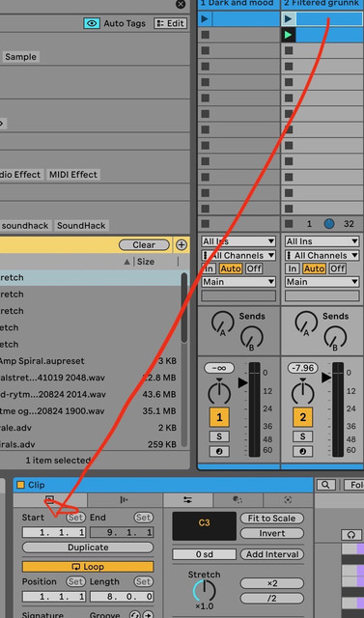Screen dimensions: 364x618
Task: Open track 2 All Ins input dropdown
Action: [322, 241]
